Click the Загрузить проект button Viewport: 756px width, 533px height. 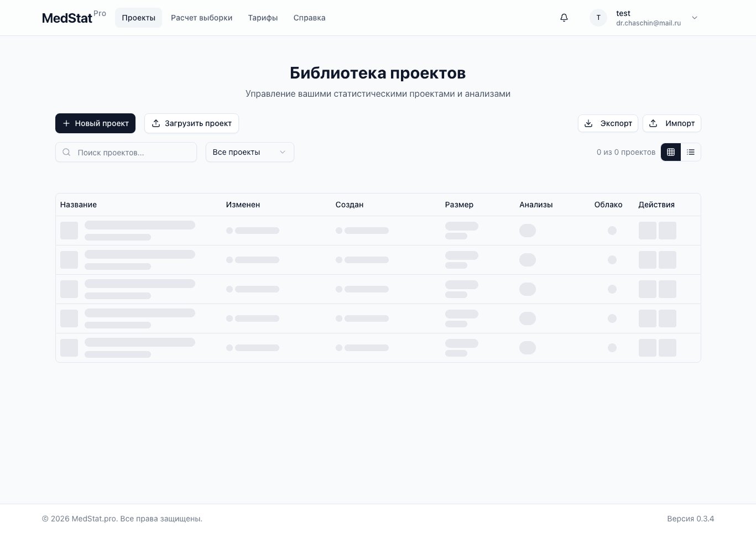point(191,123)
